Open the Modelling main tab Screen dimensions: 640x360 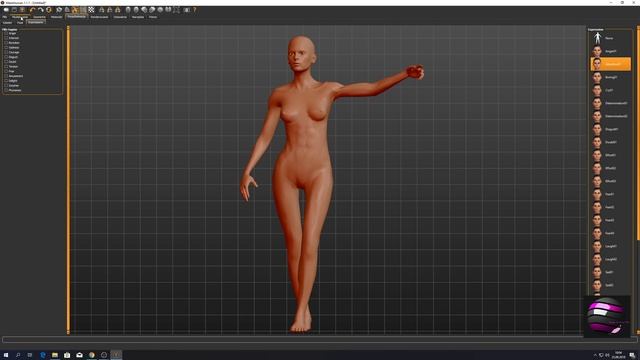click(x=20, y=17)
